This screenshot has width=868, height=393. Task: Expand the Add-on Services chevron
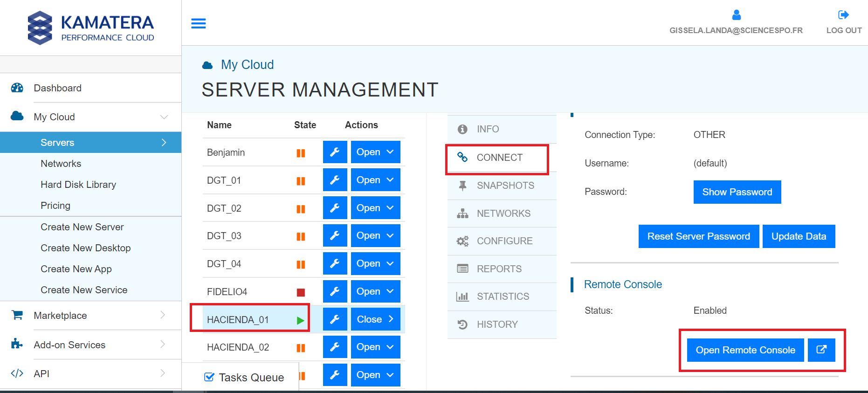pyautogui.click(x=163, y=344)
